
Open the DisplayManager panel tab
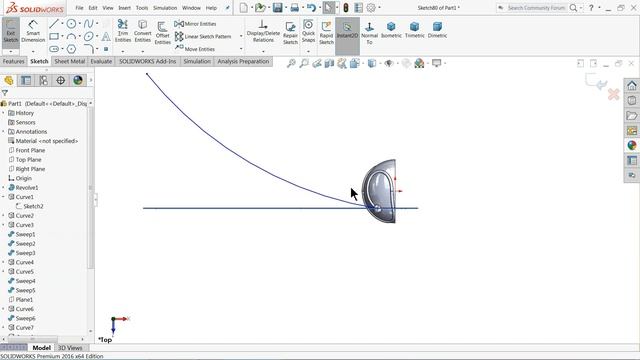(78, 80)
